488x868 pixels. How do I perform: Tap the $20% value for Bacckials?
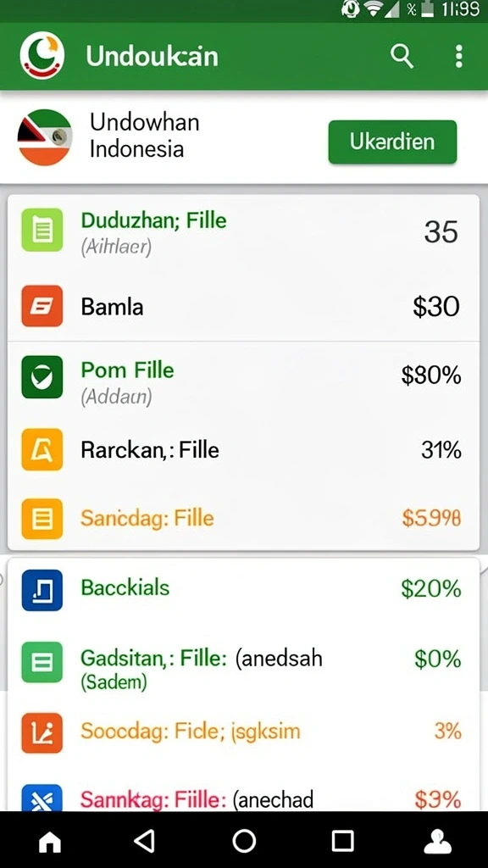tap(431, 588)
